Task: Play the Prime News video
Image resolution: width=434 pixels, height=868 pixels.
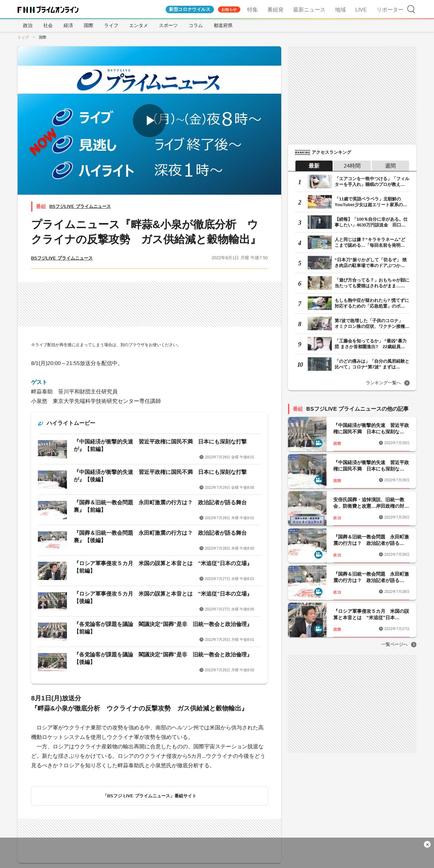Action: tap(149, 120)
